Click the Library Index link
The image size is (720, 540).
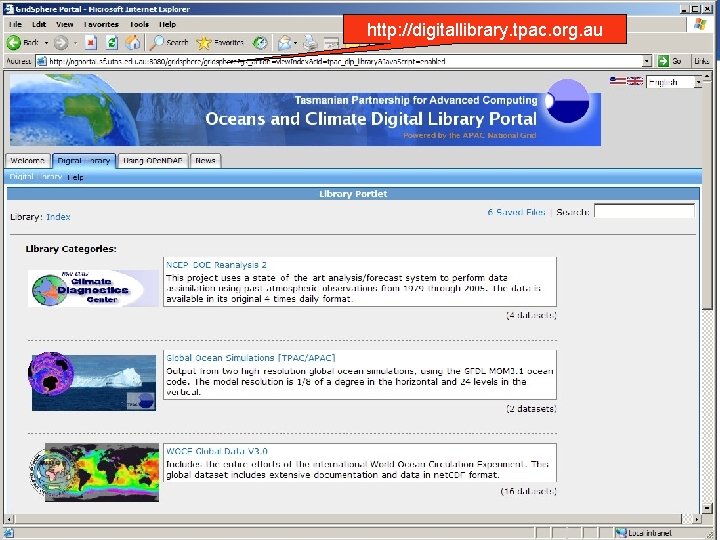tap(58, 217)
